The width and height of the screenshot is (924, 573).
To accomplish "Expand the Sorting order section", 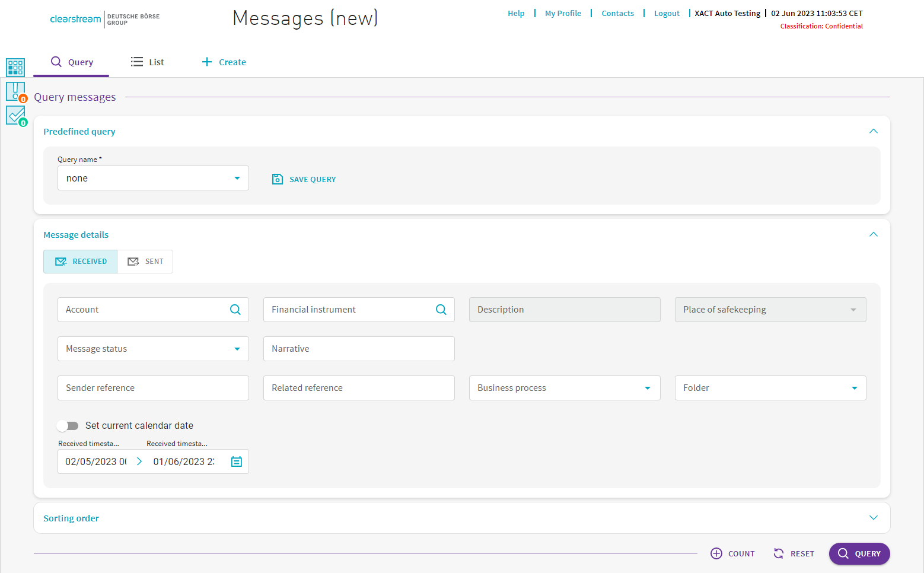I will click(x=873, y=517).
